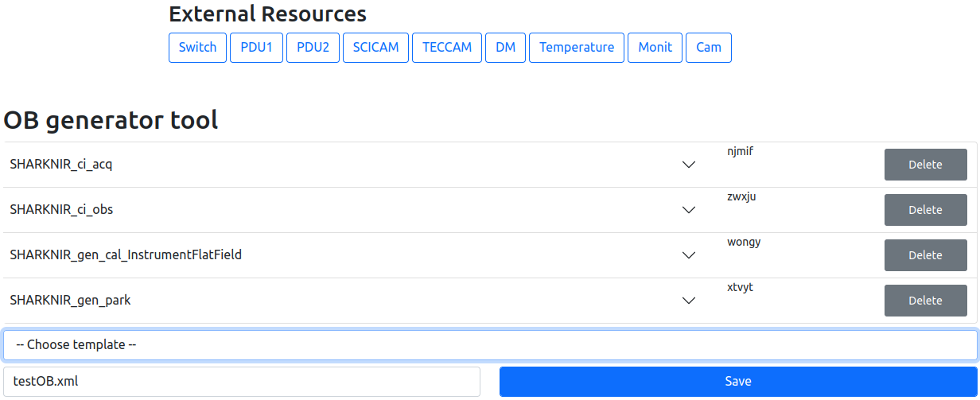This screenshot has height=400, width=980.
Task: Click the testOB.xml filename field
Action: [242, 382]
